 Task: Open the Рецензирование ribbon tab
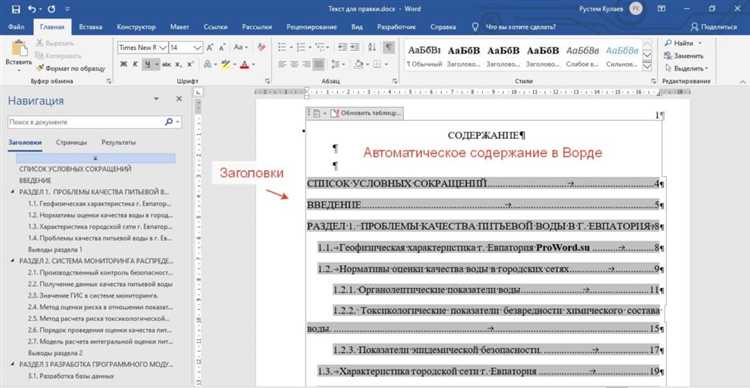(x=311, y=27)
